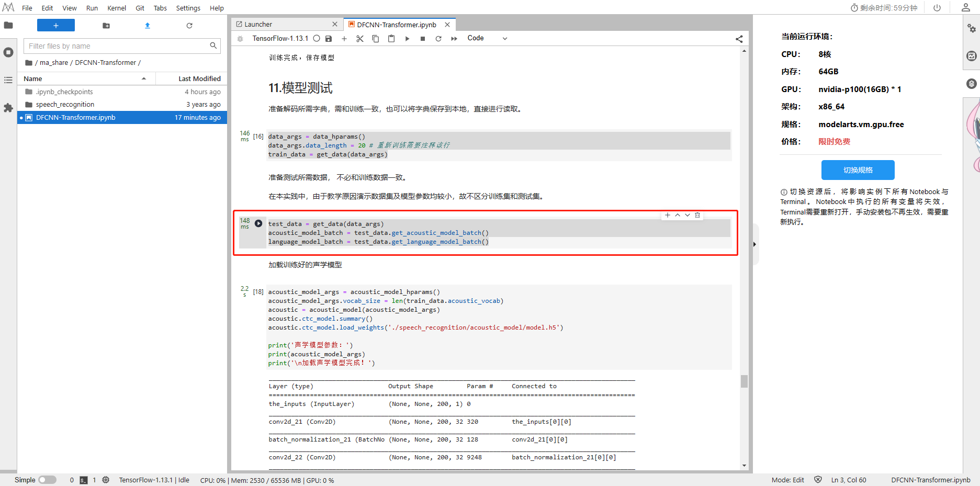Click the Filter files by name field
This screenshot has height=486, width=980.
click(x=122, y=46)
